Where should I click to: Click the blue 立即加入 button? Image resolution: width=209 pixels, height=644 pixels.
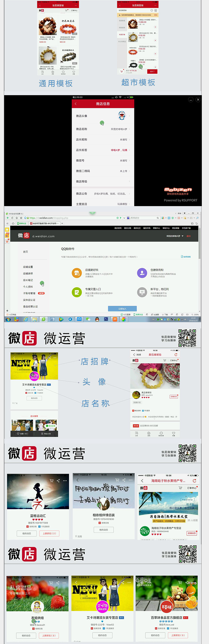pos(122,309)
